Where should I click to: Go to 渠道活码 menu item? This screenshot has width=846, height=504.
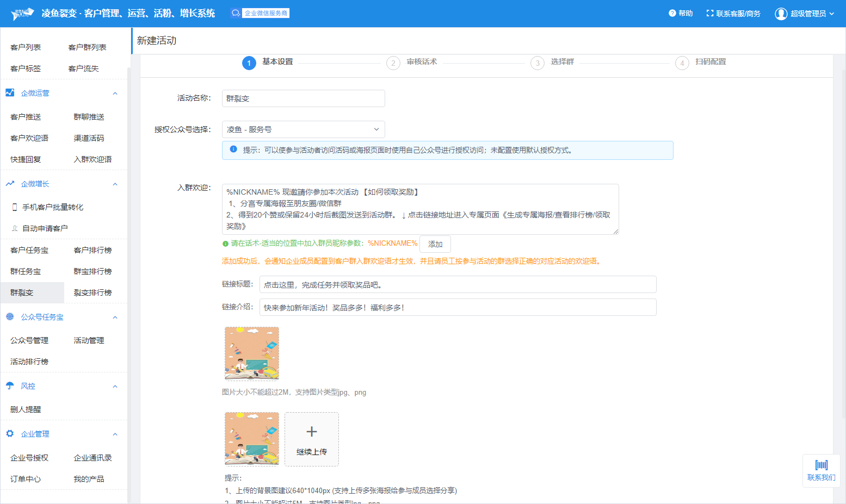coord(89,138)
